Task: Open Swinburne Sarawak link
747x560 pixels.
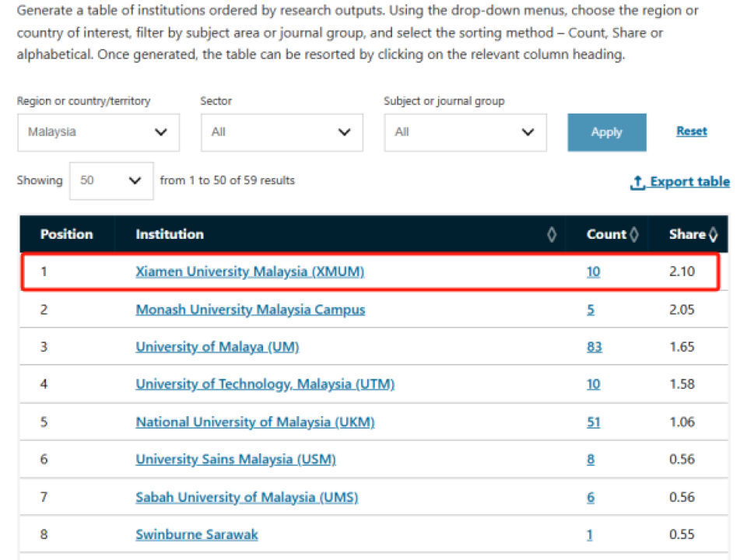Action: click(197, 534)
